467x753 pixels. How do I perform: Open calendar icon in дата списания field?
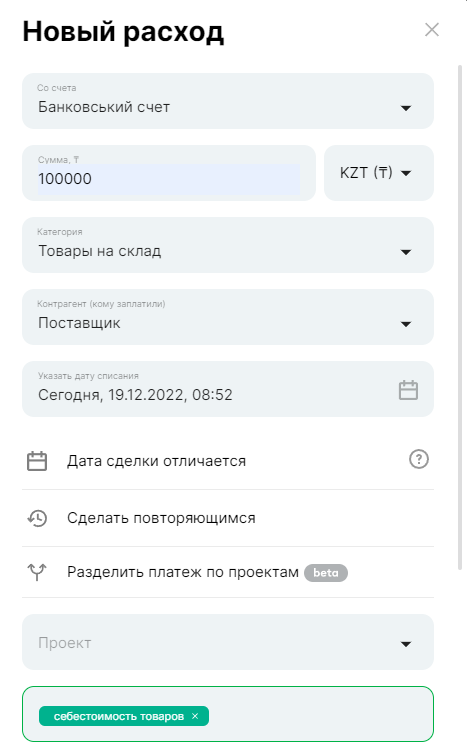408,389
